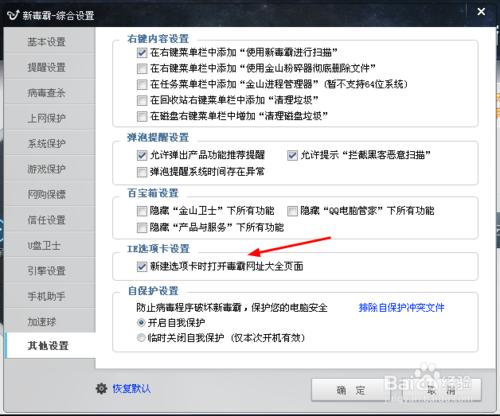The image size is (500, 416).
Task: Toggle 使用新毒霸进行扫描 right-click menu option
Action: 142,52
